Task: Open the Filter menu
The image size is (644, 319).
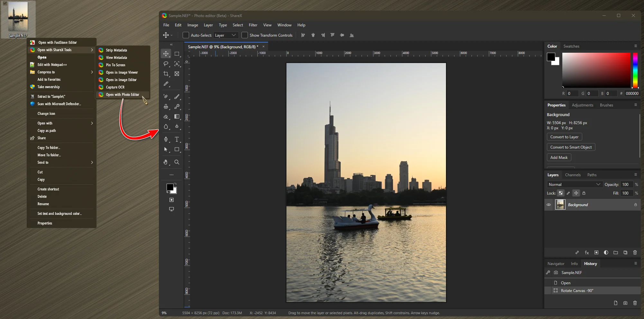Action: (253, 25)
